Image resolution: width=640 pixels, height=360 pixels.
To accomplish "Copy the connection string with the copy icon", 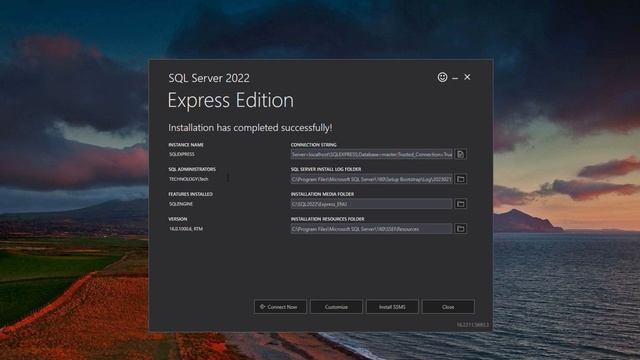I will [461, 154].
